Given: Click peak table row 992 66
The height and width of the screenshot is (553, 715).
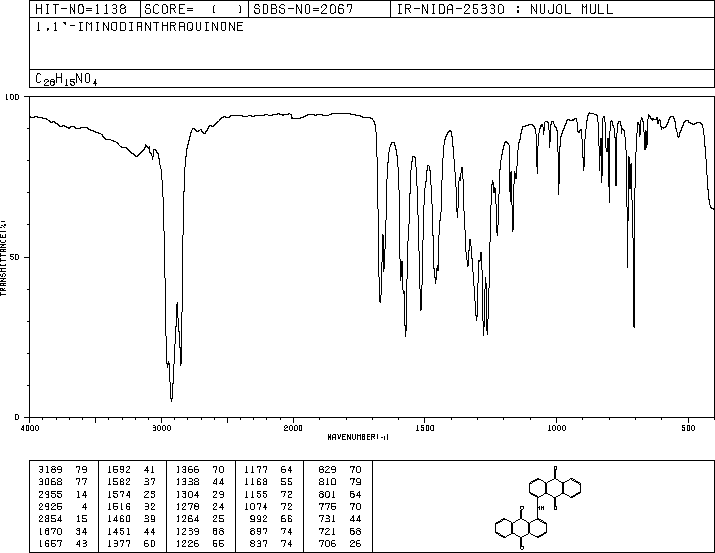Looking at the screenshot, I should pyautogui.click(x=271, y=519).
